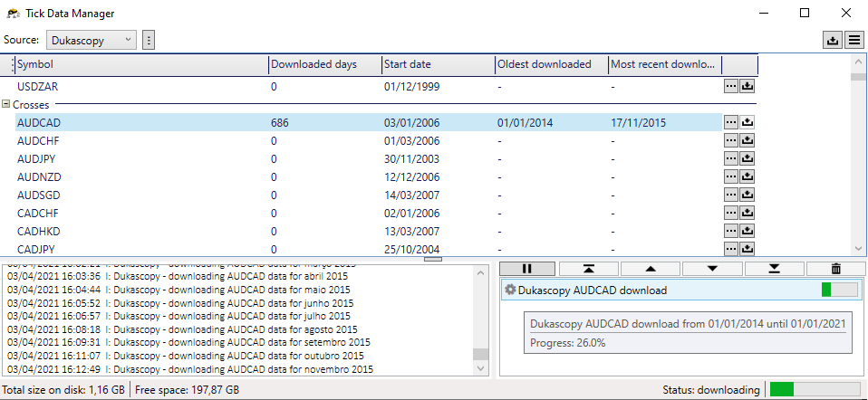Open settings for AUDSGD row
Viewport: 868px width, 400px height.
(731, 195)
